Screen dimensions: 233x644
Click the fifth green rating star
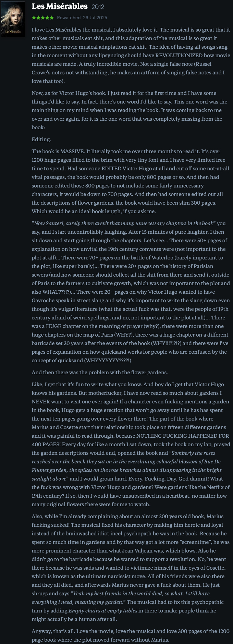[x=52, y=17]
